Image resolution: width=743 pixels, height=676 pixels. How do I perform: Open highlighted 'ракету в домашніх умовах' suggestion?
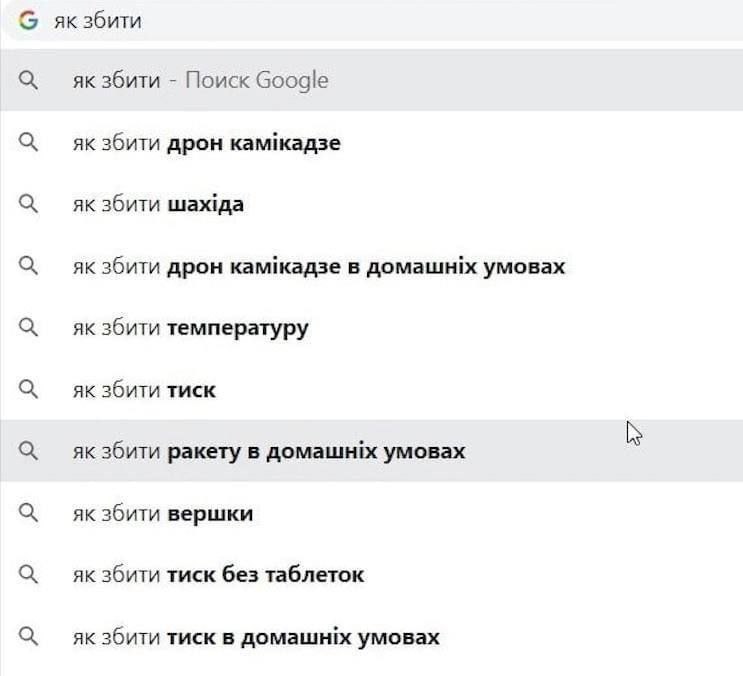pos(372,451)
